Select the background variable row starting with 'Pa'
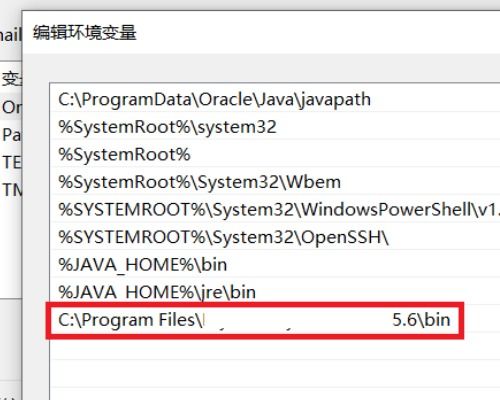The image size is (500, 400). (11, 135)
